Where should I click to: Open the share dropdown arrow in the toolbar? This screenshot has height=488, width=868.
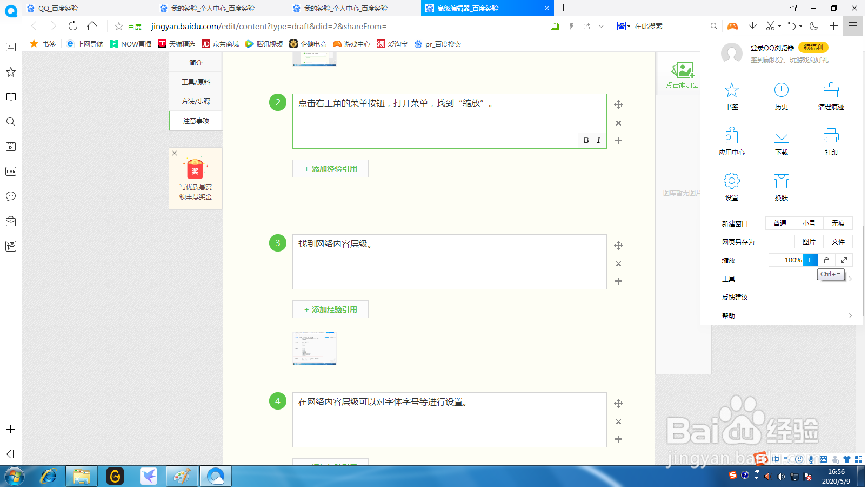coord(600,25)
